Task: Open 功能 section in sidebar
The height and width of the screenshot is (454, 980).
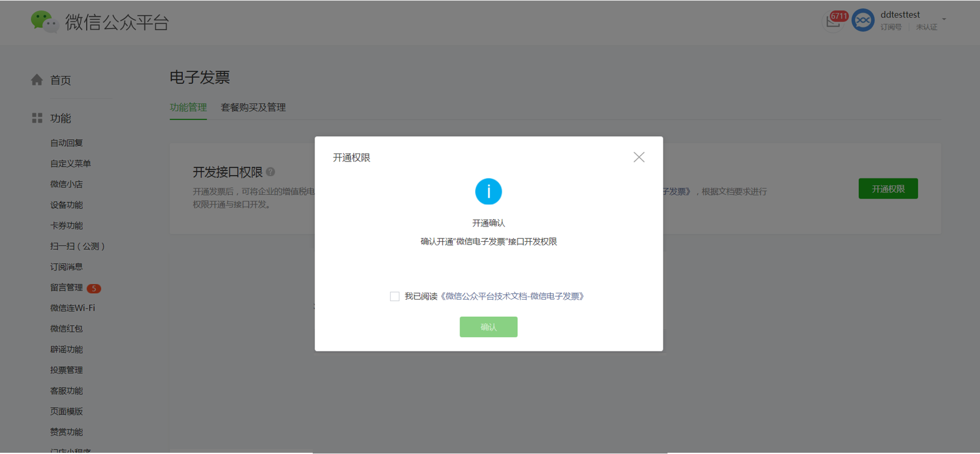Action: pyautogui.click(x=61, y=118)
